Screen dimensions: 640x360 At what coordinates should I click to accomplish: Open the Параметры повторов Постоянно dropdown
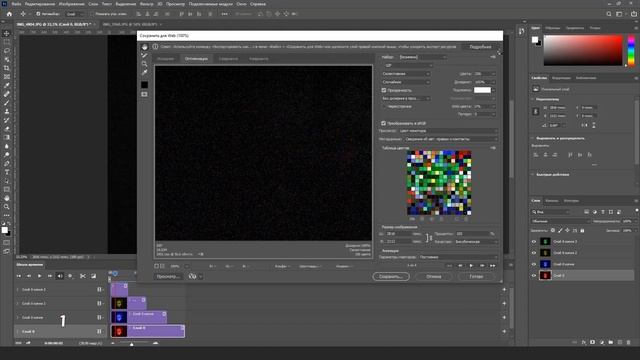(x=458, y=257)
